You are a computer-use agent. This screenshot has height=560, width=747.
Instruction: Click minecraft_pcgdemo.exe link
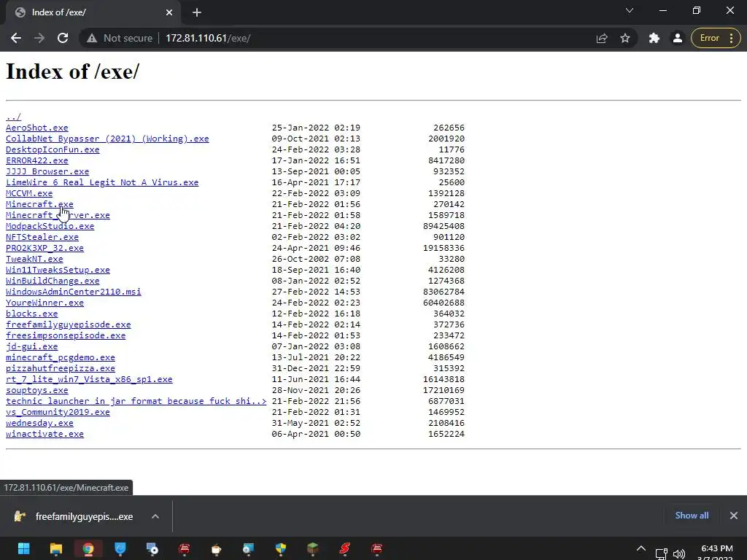click(61, 357)
